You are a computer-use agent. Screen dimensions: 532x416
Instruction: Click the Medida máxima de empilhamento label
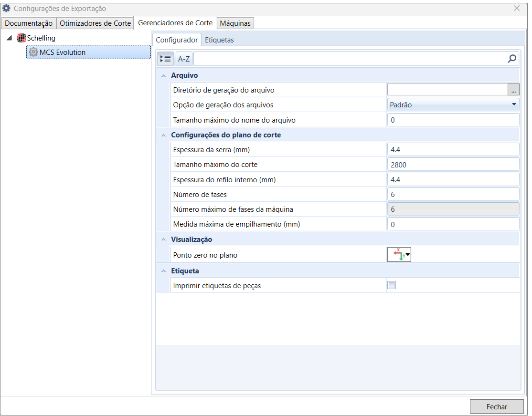pos(236,224)
